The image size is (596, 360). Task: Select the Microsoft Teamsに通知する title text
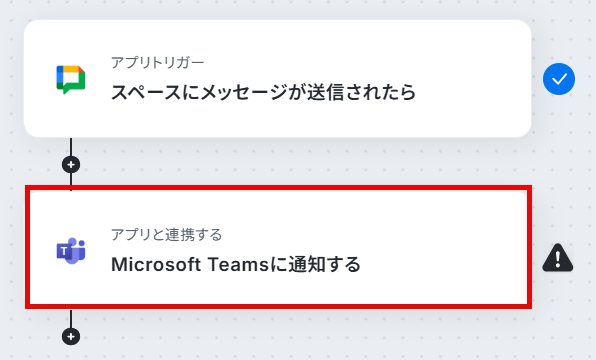pyautogui.click(x=236, y=264)
